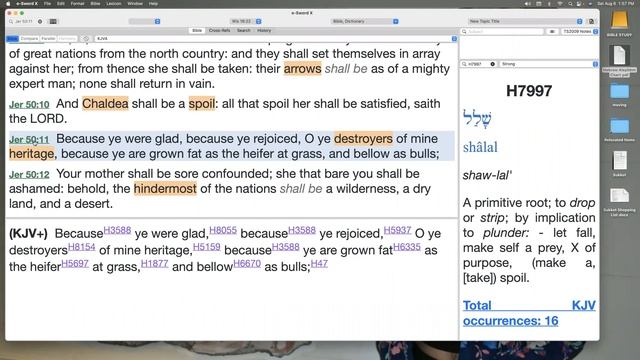Click the link/sync icon beside Harmony tab
Viewport: 640px width, 360px height.
pyautogui.click(x=86, y=38)
